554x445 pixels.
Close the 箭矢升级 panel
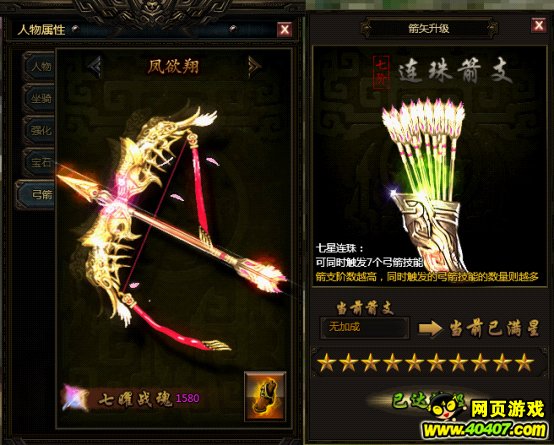pos(539,25)
